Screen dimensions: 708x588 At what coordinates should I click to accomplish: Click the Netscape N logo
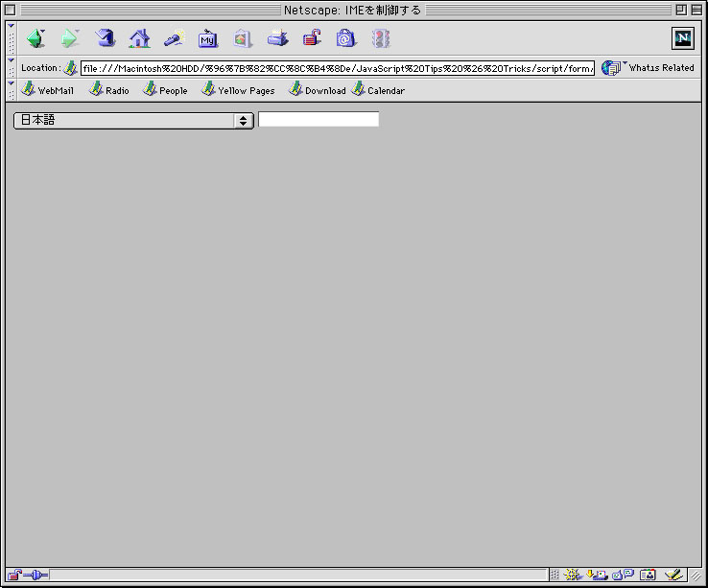[x=683, y=38]
